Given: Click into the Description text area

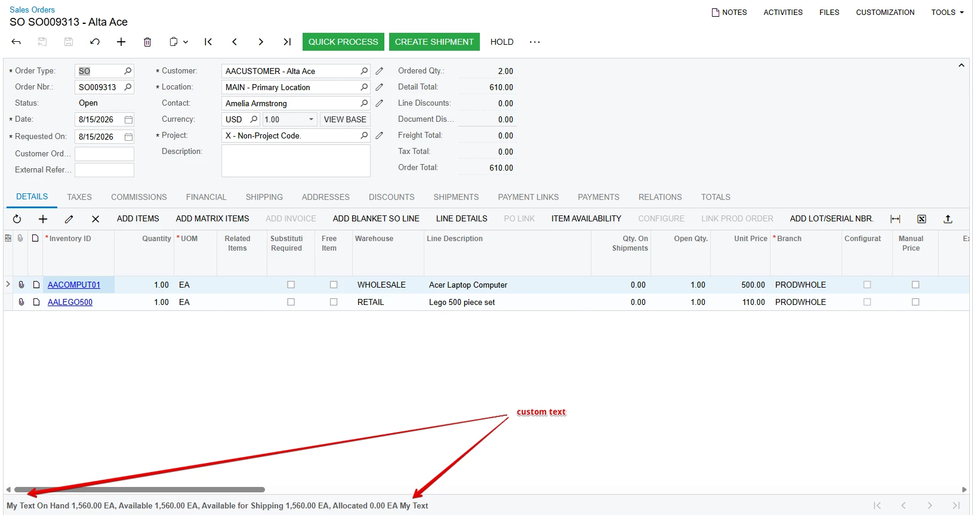Looking at the screenshot, I should pyautogui.click(x=296, y=161).
